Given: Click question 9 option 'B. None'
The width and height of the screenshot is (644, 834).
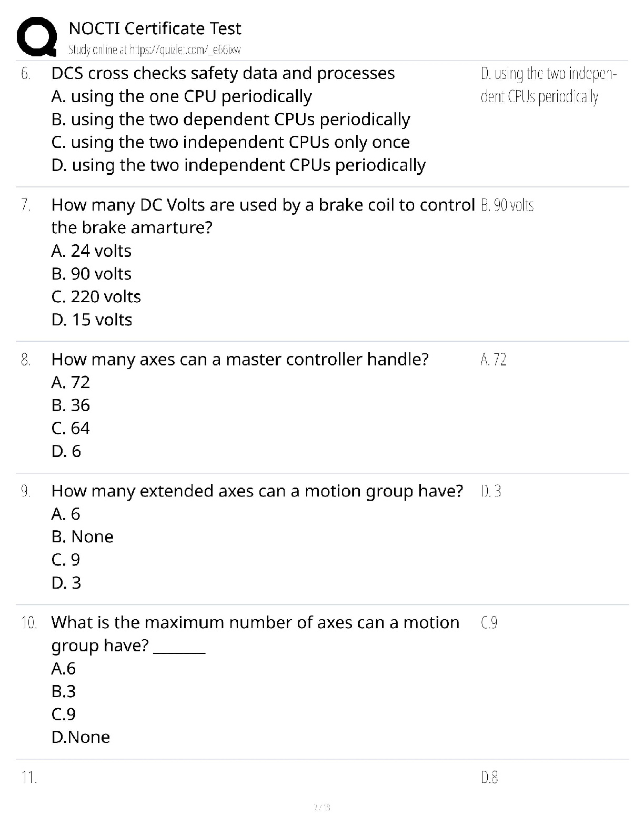Looking at the screenshot, I should point(83,537).
